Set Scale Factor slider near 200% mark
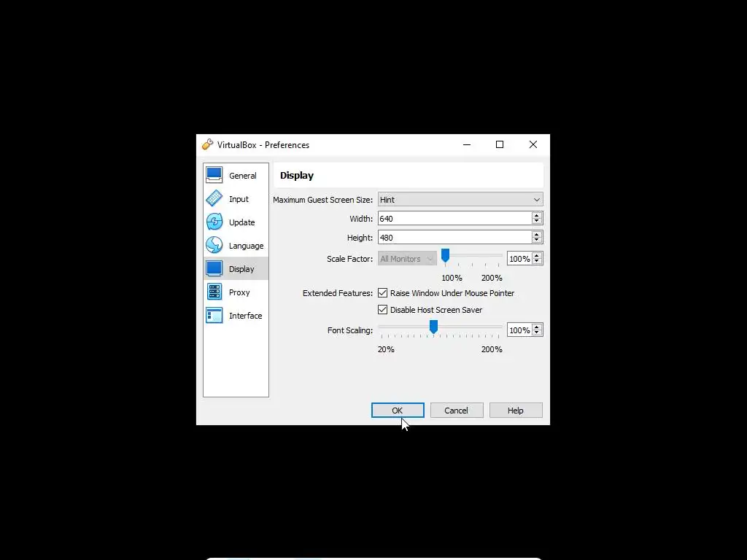Image resolution: width=747 pixels, height=560 pixels. coord(499,256)
